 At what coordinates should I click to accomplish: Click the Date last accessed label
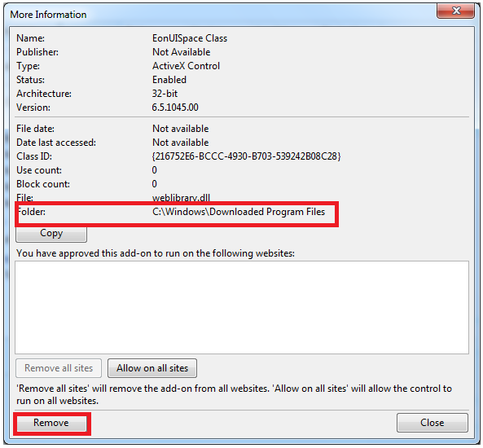[x=56, y=143]
